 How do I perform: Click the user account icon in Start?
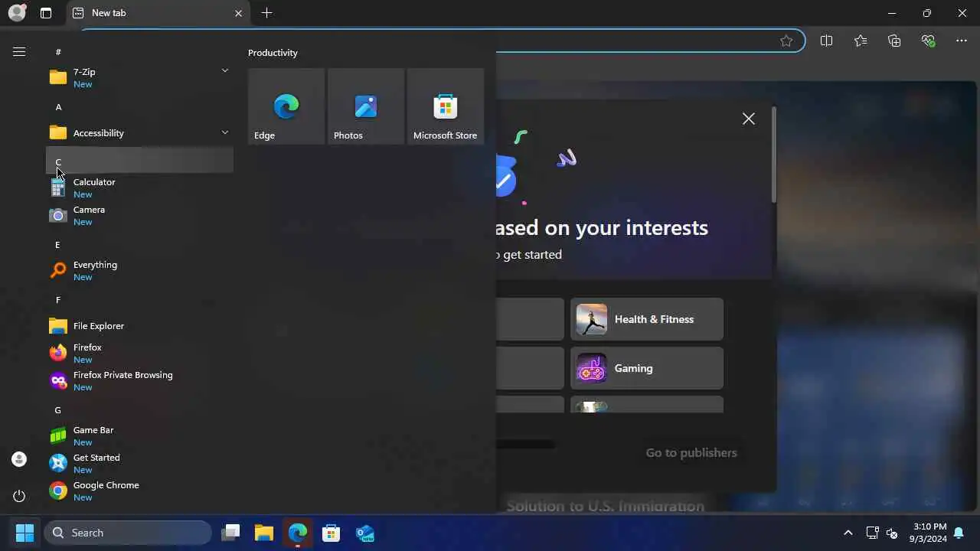coord(19,459)
